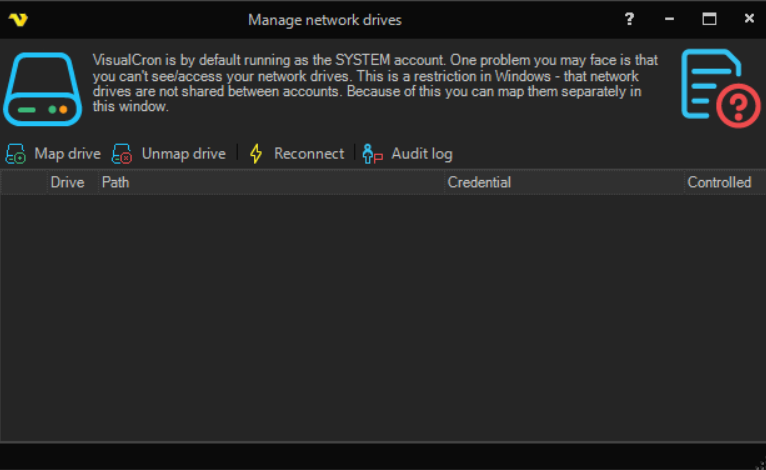Viewport: 766px width, 470px height.
Task: Click the blank first column header
Action: pos(24,183)
